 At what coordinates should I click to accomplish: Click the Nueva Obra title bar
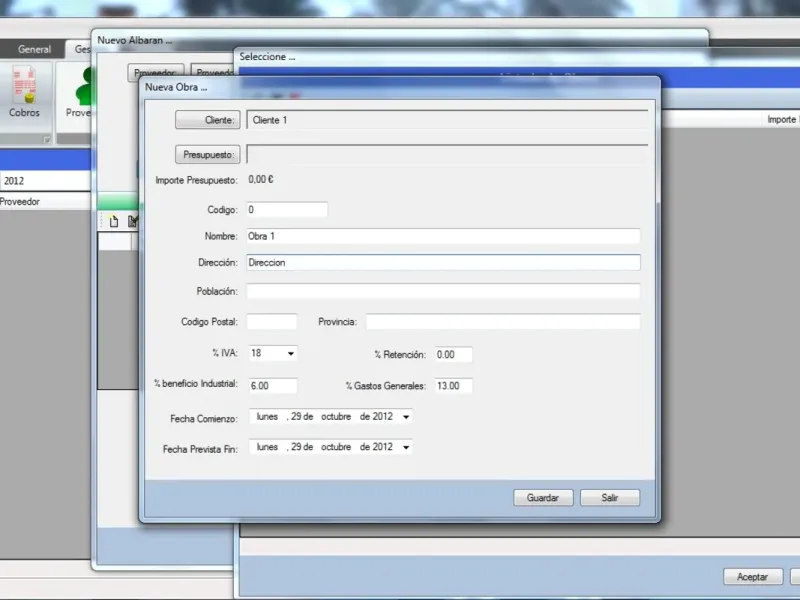[x=400, y=87]
